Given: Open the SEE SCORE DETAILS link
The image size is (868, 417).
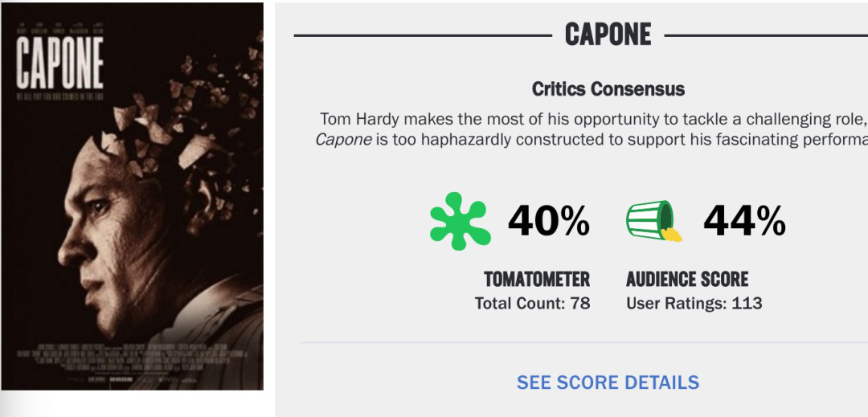Looking at the screenshot, I should tap(608, 382).
